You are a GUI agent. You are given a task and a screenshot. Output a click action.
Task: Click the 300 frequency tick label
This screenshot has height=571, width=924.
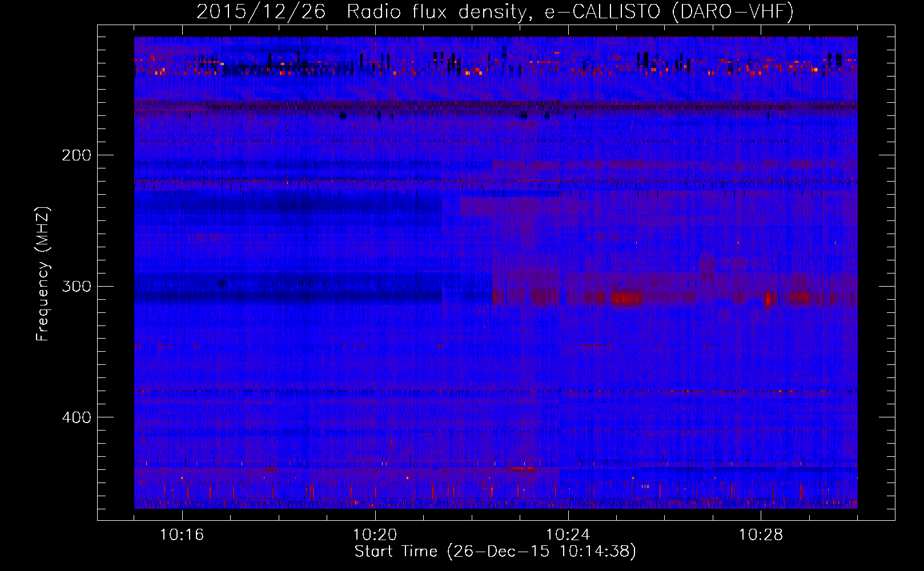pyautogui.click(x=77, y=286)
